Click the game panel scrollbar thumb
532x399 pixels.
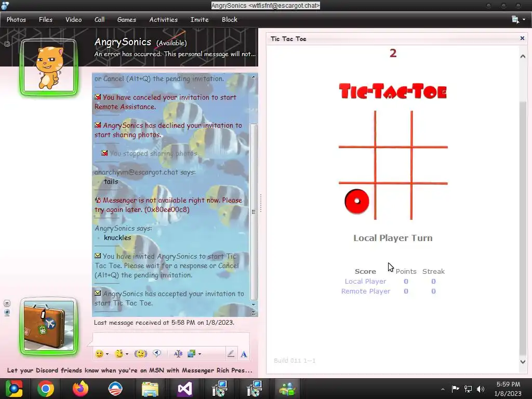pos(523,228)
